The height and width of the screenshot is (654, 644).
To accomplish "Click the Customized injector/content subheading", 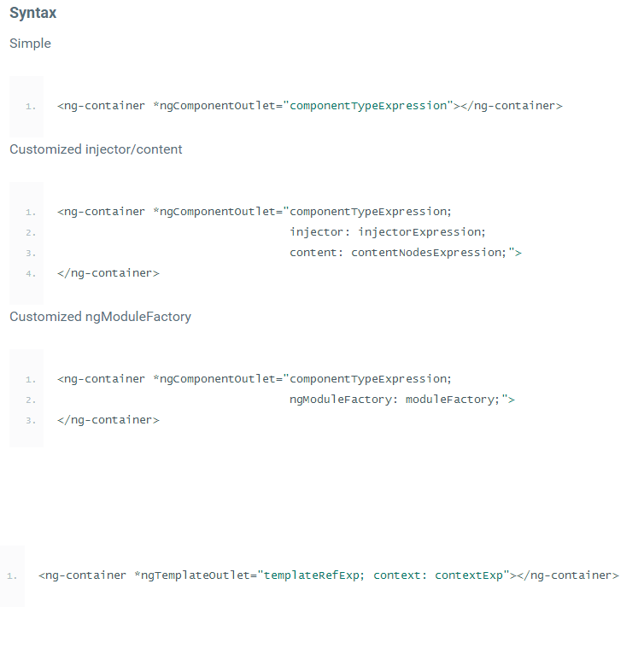I will (96, 149).
